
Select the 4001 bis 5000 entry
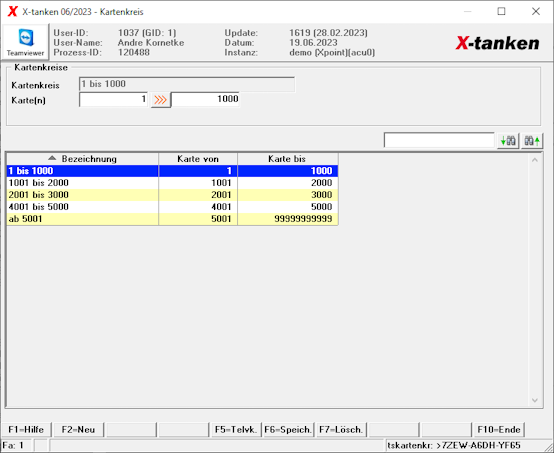click(172, 207)
